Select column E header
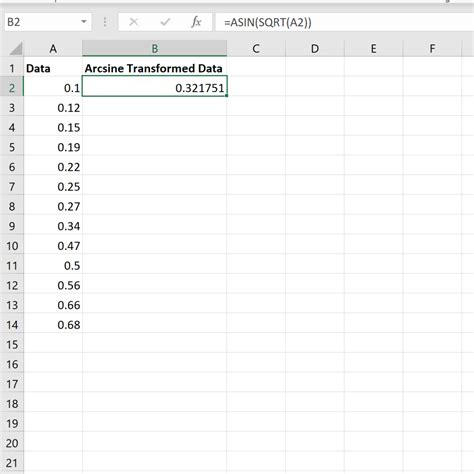Image resolution: width=474 pixels, height=474 pixels. (x=373, y=49)
